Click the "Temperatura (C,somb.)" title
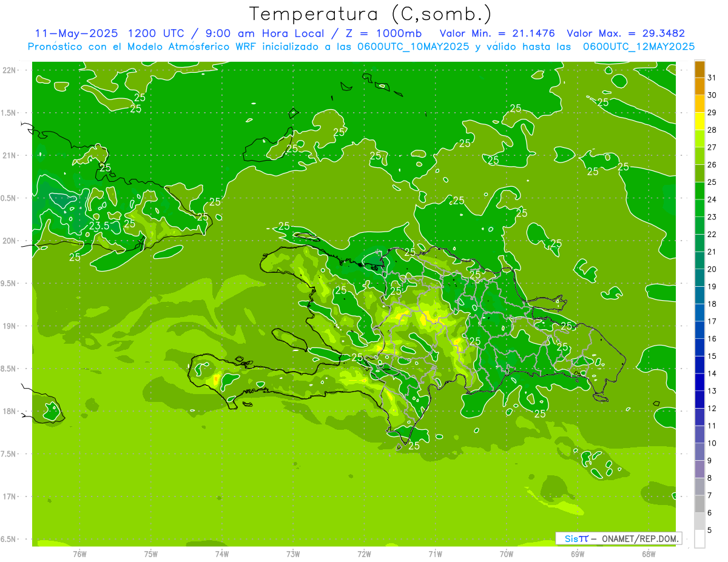Image resolution: width=728 pixels, height=562 pixels. (x=371, y=13)
